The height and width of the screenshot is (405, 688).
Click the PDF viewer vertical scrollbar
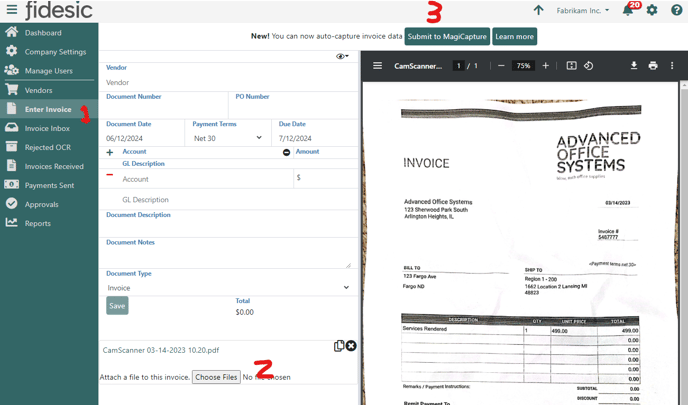click(684, 243)
